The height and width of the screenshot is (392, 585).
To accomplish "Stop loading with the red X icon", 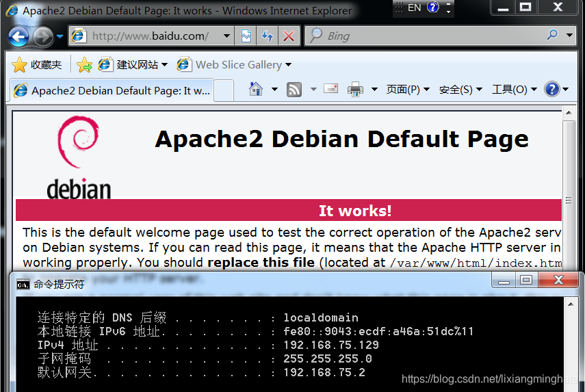I will coord(289,36).
